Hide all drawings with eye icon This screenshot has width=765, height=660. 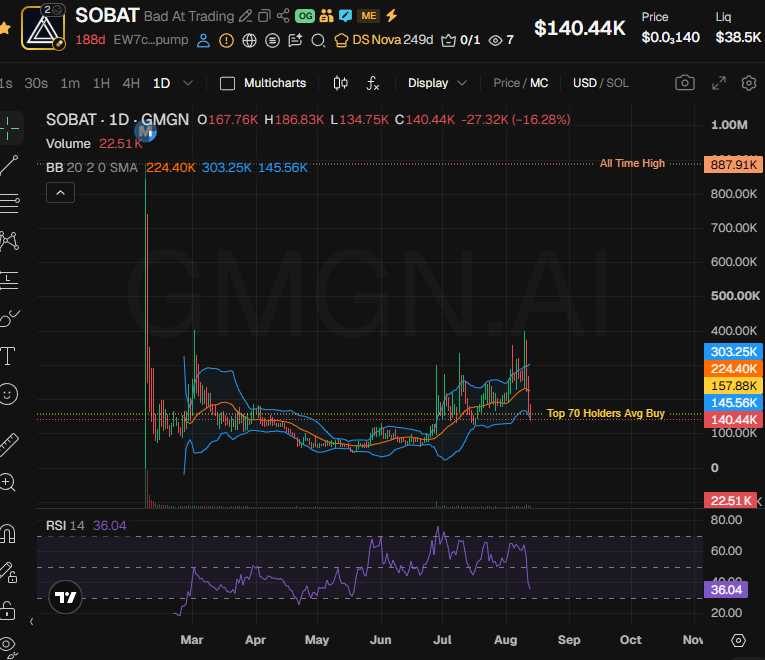point(8,645)
